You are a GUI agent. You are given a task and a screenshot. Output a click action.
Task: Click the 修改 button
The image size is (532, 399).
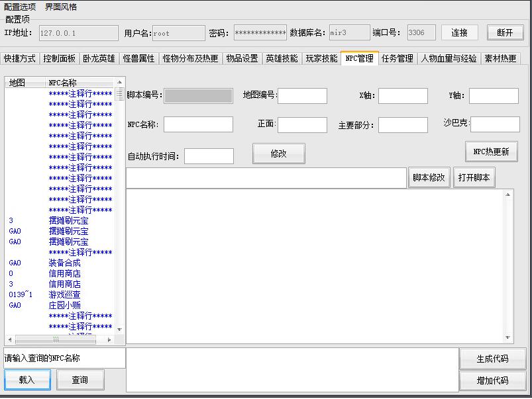click(x=278, y=154)
